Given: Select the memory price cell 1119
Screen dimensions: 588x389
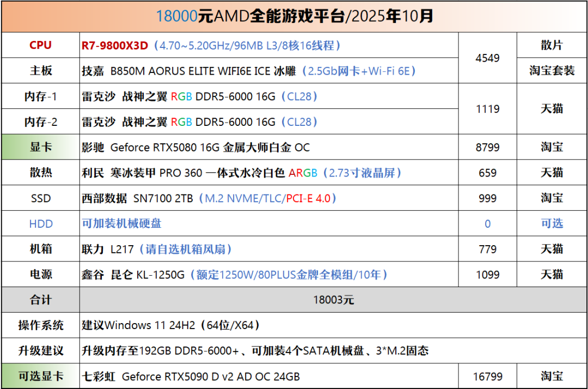Looking at the screenshot, I should point(487,109).
